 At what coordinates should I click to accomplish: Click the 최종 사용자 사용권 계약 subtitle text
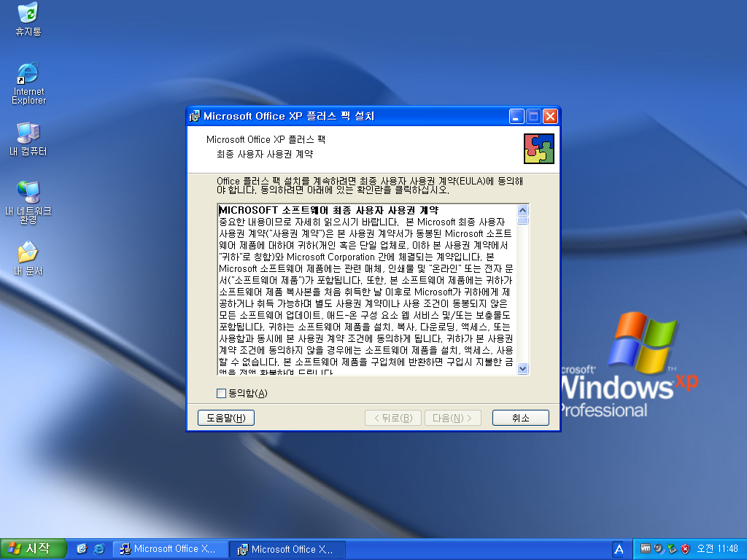tap(265, 155)
